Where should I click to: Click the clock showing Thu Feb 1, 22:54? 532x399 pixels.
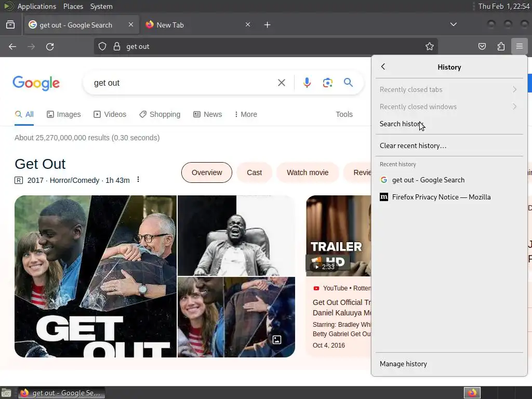(504, 6)
